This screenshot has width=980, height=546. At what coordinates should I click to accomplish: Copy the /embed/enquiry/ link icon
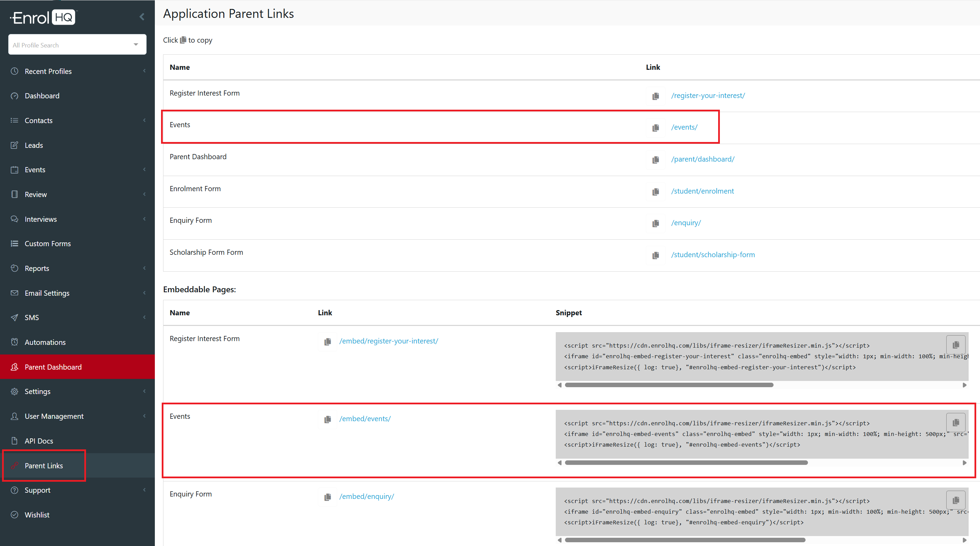pyautogui.click(x=327, y=497)
